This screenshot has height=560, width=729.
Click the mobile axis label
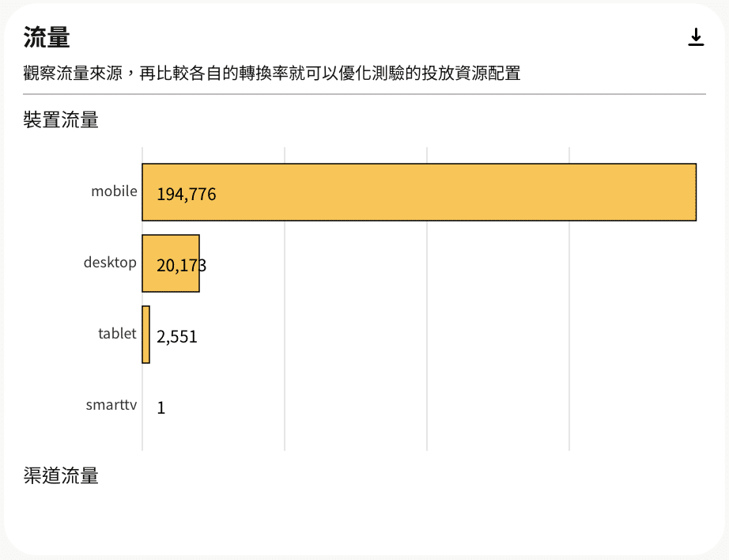click(114, 191)
